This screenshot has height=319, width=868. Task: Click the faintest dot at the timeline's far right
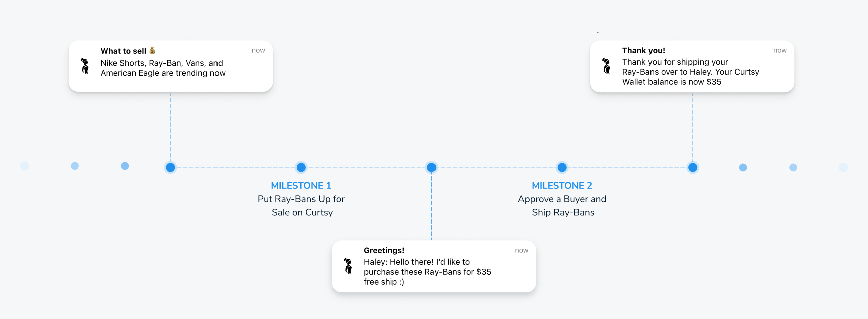tap(843, 167)
